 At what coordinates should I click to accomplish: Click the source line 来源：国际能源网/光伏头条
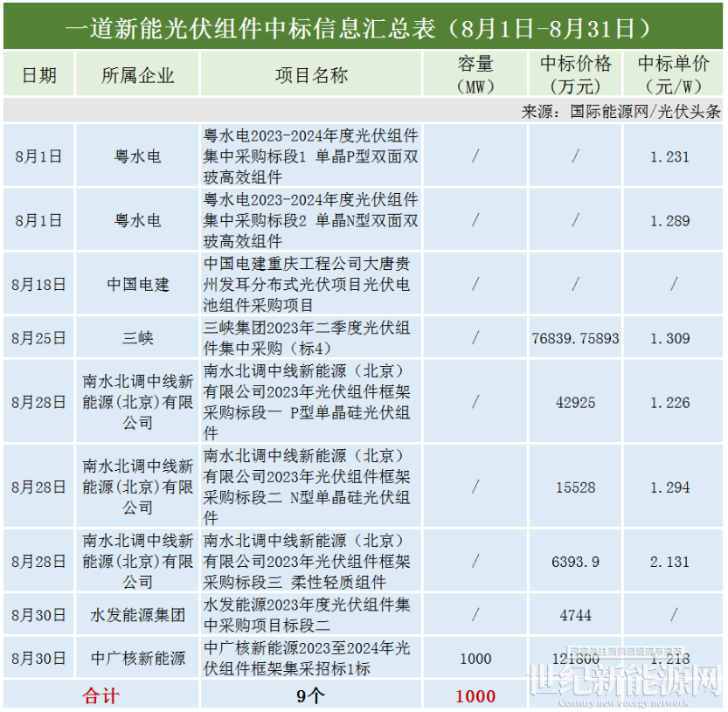(x=621, y=112)
